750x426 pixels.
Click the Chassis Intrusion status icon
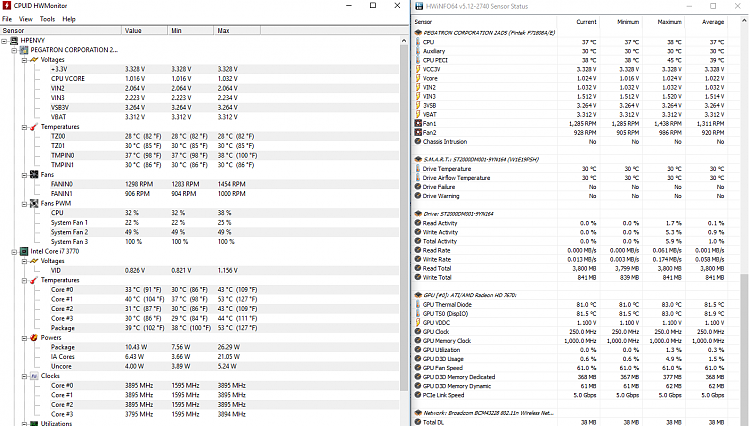(416, 141)
